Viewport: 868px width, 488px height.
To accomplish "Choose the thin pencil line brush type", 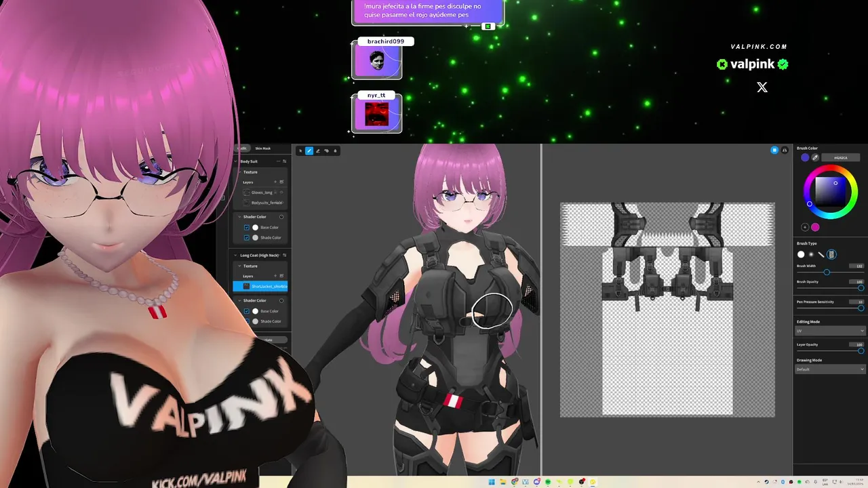I will coord(821,254).
